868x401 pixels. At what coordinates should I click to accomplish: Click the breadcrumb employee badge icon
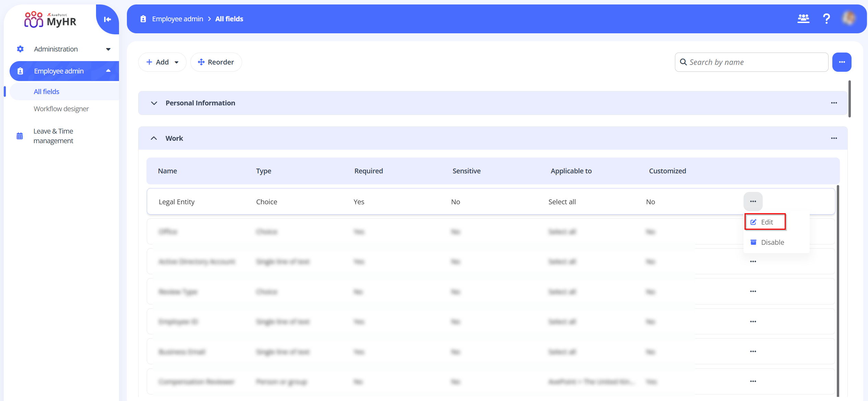(x=143, y=19)
